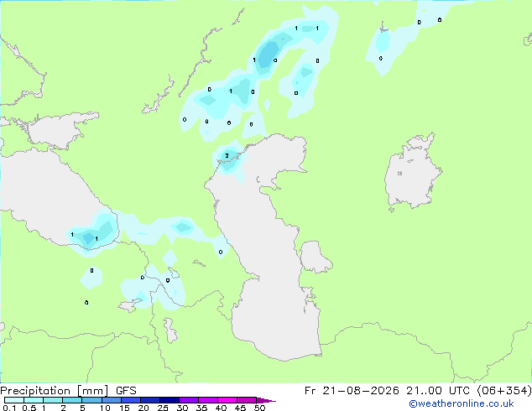Click the '35' legend scale label

click(201, 408)
